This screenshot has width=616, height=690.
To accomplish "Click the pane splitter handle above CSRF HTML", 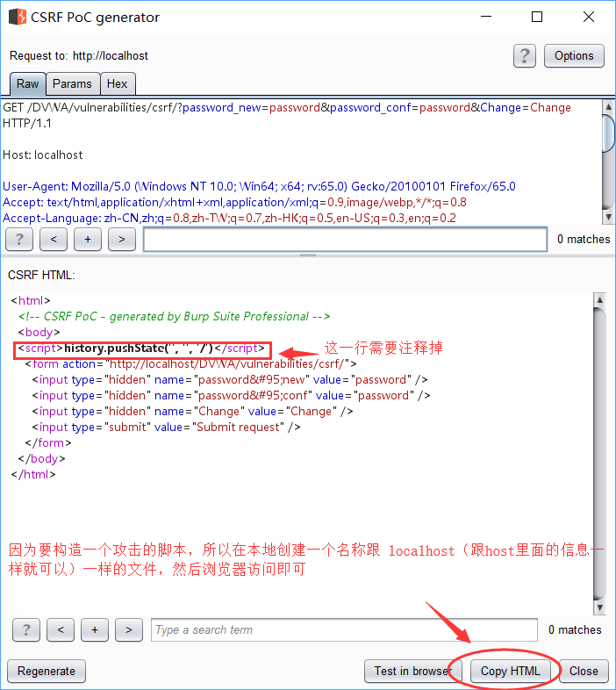I will tap(308, 255).
